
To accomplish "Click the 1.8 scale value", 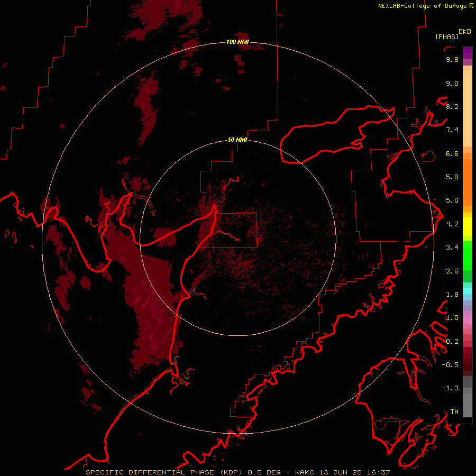I will tap(452, 295).
